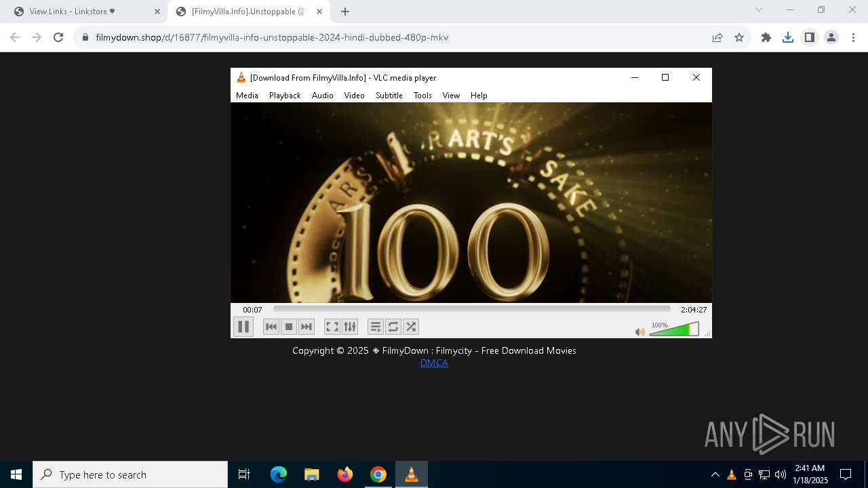Close the FilmyVilla Unstoppable tab
Screen dimensions: 868x488
319,12
